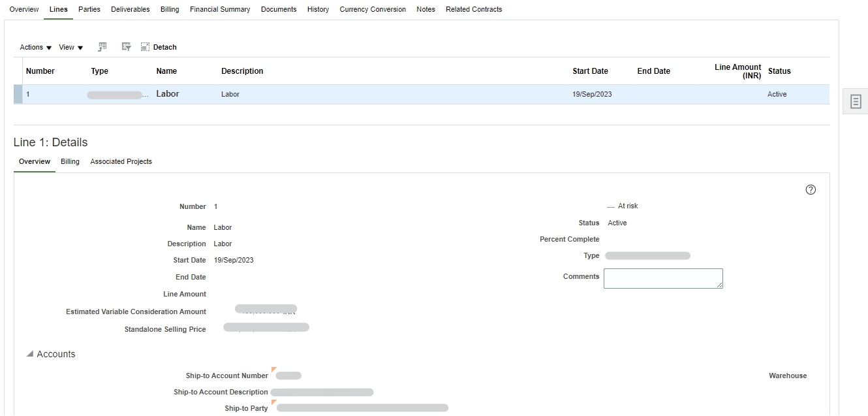Open the Actions menu
Screen dimensions: 868x416
click(33, 46)
